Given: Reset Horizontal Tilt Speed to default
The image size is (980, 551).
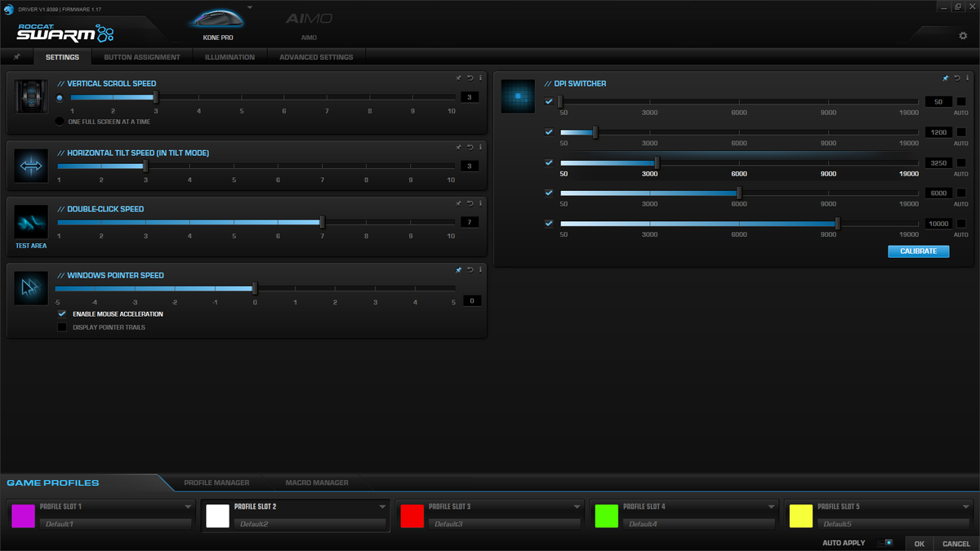Looking at the screenshot, I should pos(470,147).
